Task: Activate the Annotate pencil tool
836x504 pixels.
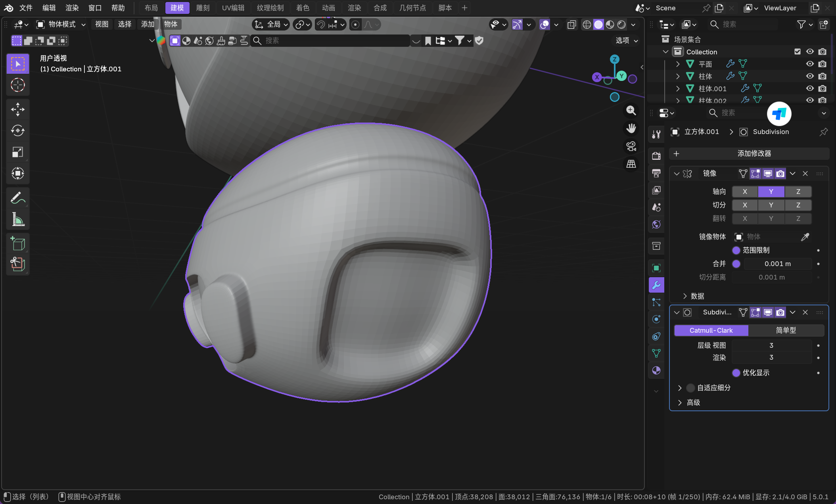Action: (18, 198)
